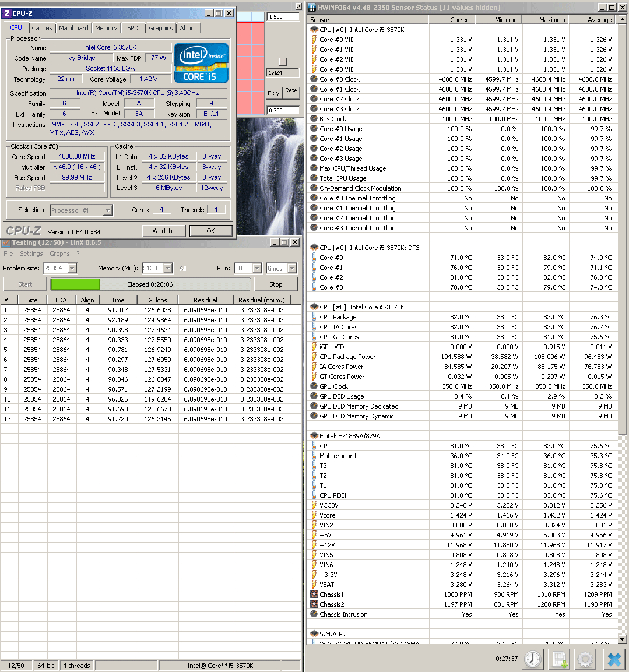Click the graph upper limit field 1.500
The image size is (629, 672).
(283, 17)
